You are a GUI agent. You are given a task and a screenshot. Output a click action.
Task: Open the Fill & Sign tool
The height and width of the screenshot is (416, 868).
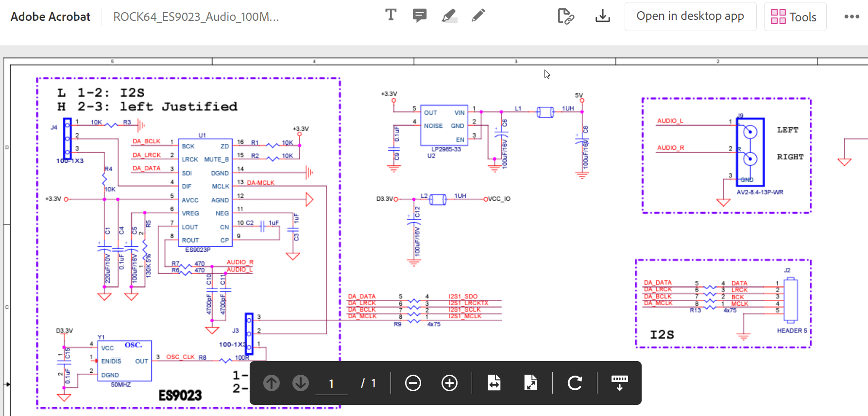pos(566,16)
